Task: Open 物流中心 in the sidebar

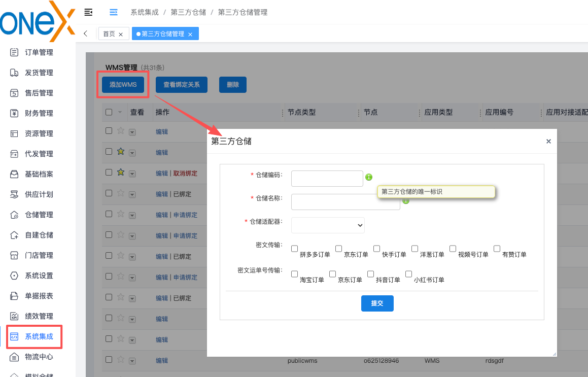Action: point(31,356)
